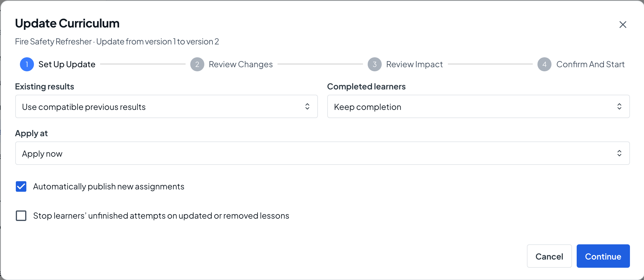Enable Stop learners' unfinished attempts checkbox

pos(21,216)
